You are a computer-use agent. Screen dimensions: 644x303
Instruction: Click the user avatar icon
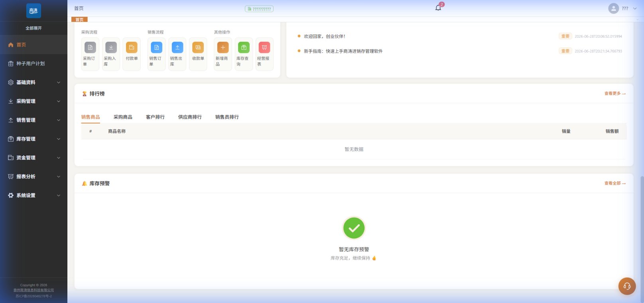(x=613, y=8)
